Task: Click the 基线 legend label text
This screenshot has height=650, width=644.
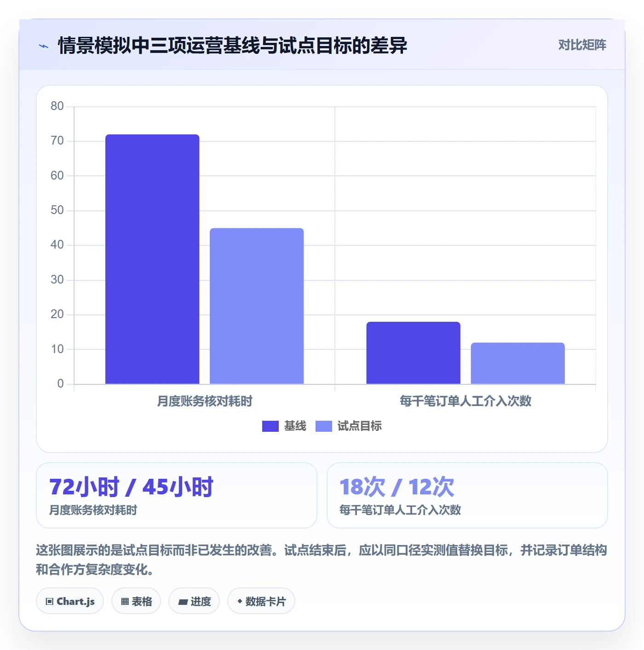Action: click(x=295, y=426)
